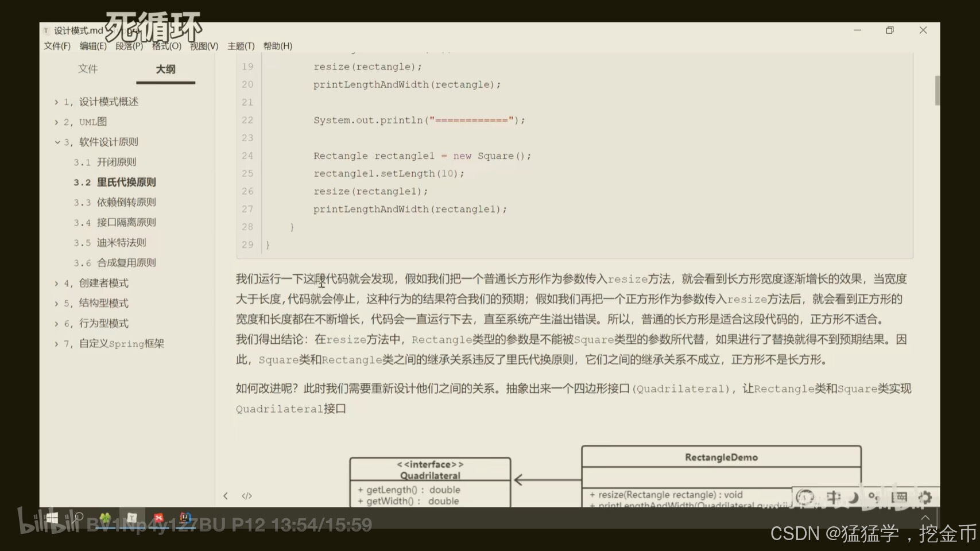Click Typora icon in taskbar
The height and width of the screenshot is (551, 980).
point(132,518)
